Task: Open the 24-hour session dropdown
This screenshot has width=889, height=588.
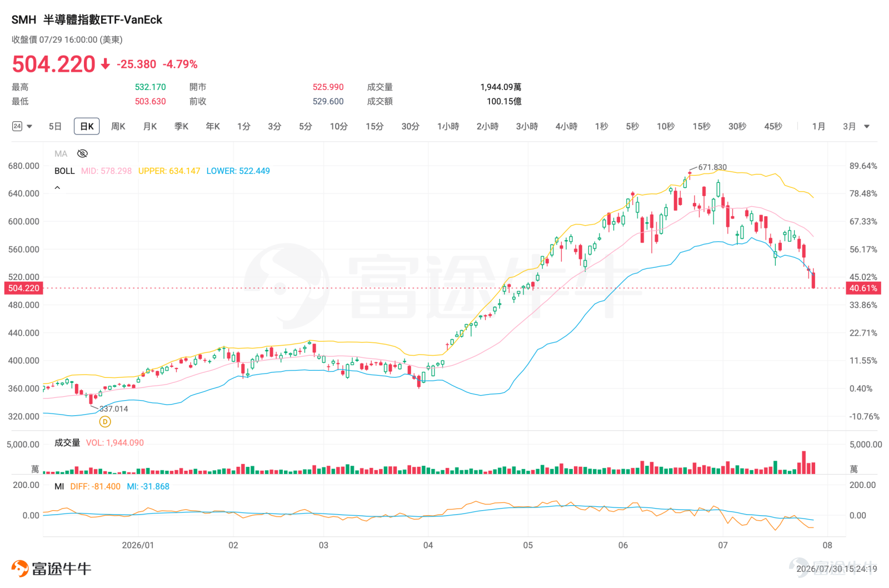Action: [x=22, y=126]
